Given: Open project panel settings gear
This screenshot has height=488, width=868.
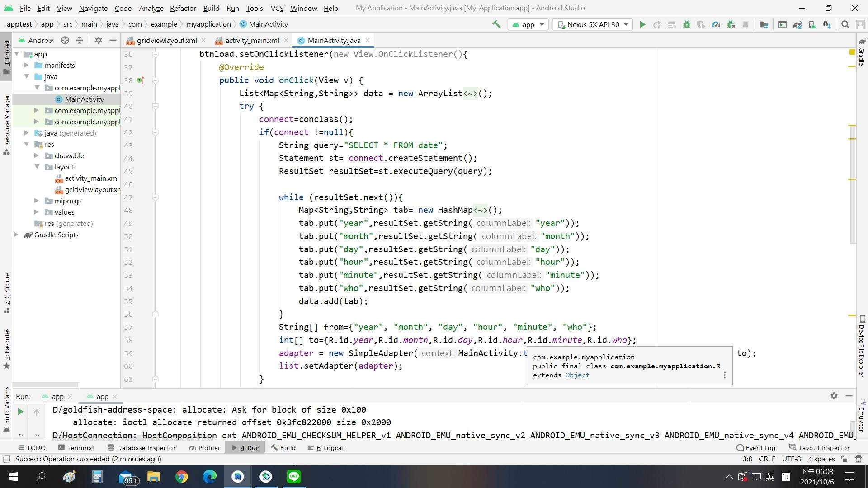Looking at the screenshot, I should click(x=98, y=40).
